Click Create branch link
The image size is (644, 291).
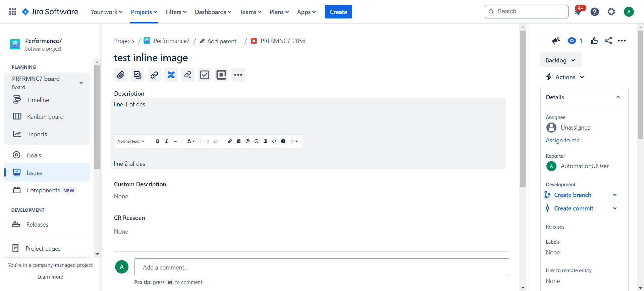[x=573, y=195]
